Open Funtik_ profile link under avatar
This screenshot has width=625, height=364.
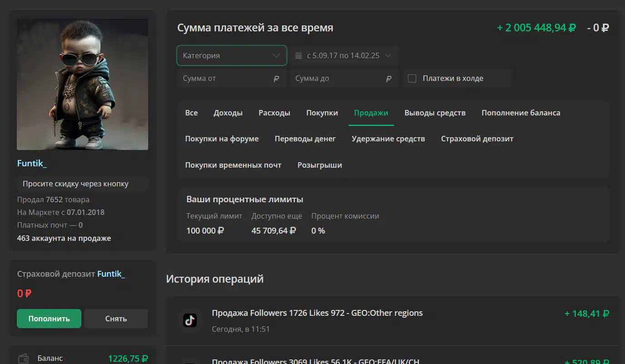[x=32, y=163]
